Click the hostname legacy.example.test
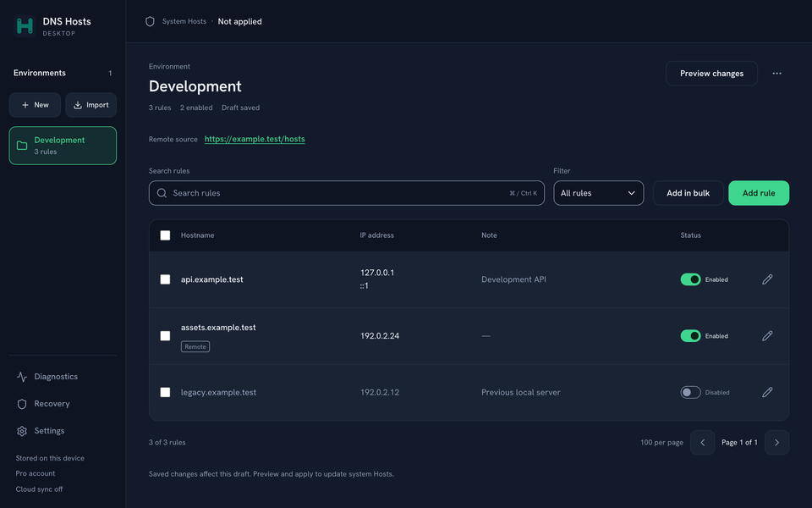The width and height of the screenshot is (812, 508). (x=218, y=392)
